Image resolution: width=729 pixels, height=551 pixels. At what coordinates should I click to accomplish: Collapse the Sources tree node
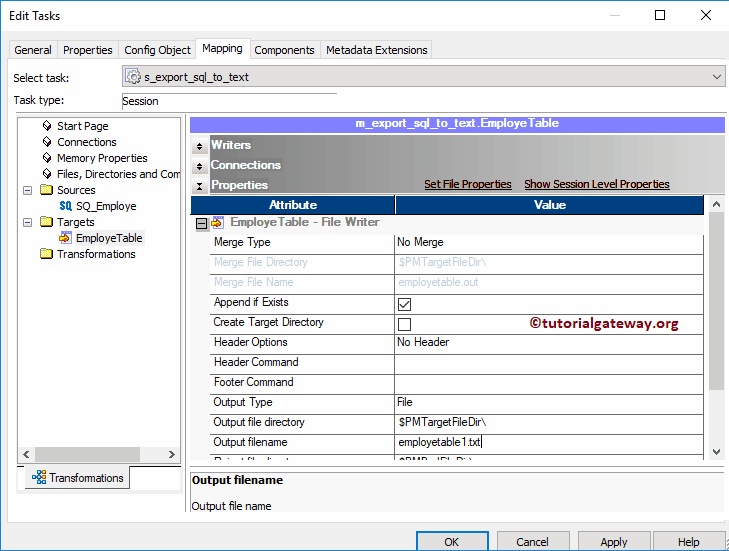27,190
